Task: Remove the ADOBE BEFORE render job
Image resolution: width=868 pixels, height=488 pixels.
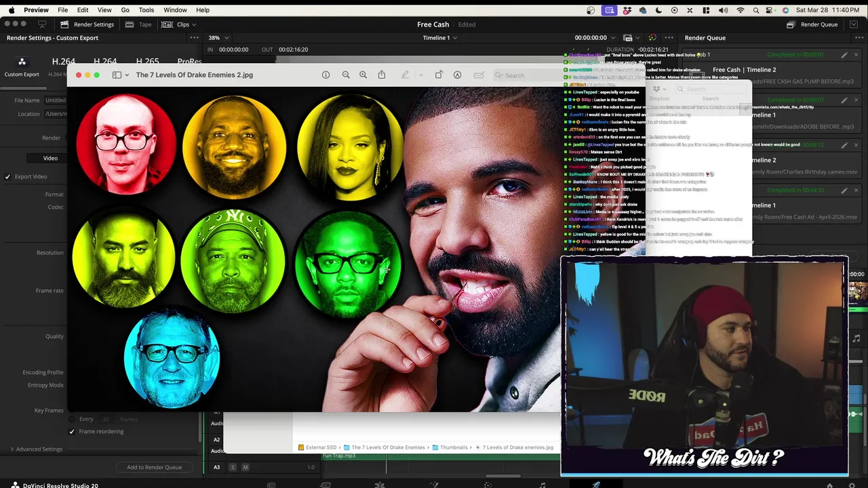Action: [x=856, y=100]
